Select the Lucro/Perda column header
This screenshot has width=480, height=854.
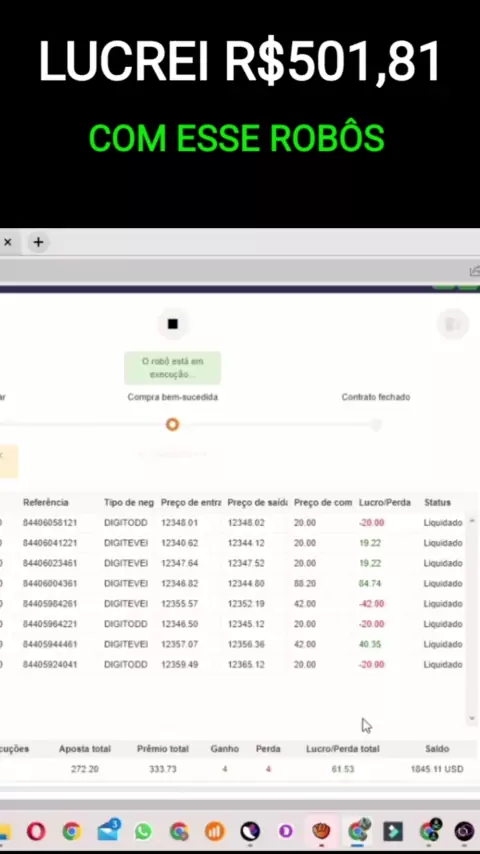pyautogui.click(x=385, y=502)
